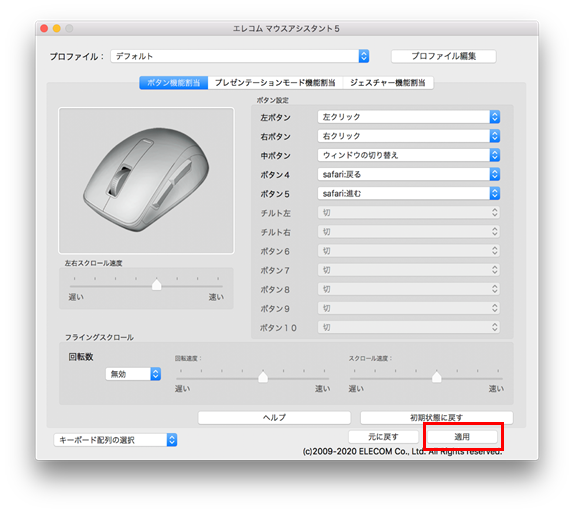Click the プロファイル編集 button
574x513 pixels.
click(444, 56)
